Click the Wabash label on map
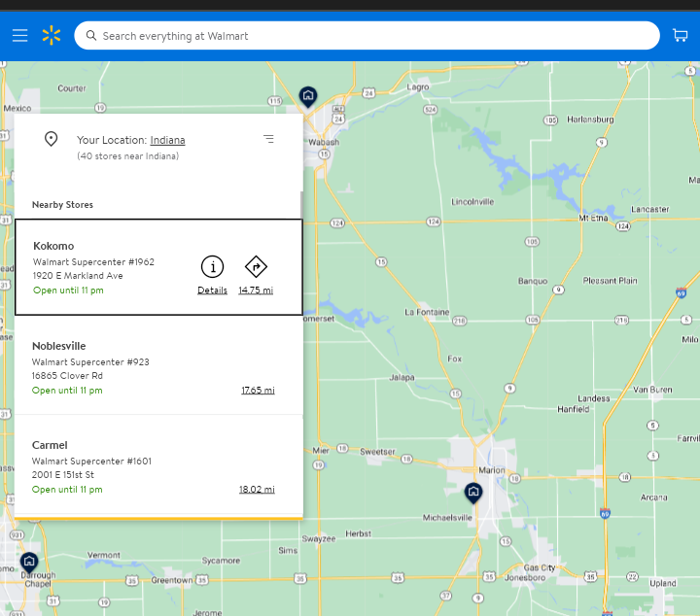The image size is (700, 616). point(324,142)
